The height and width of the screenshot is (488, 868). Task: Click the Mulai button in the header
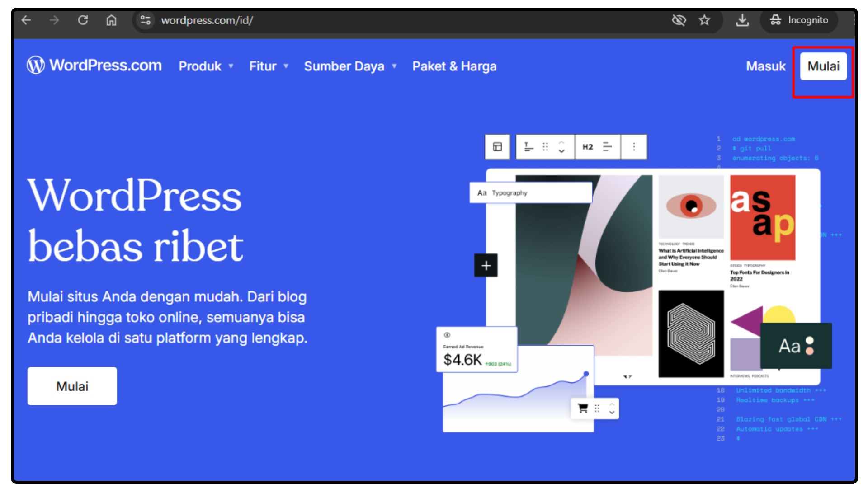point(823,66)
